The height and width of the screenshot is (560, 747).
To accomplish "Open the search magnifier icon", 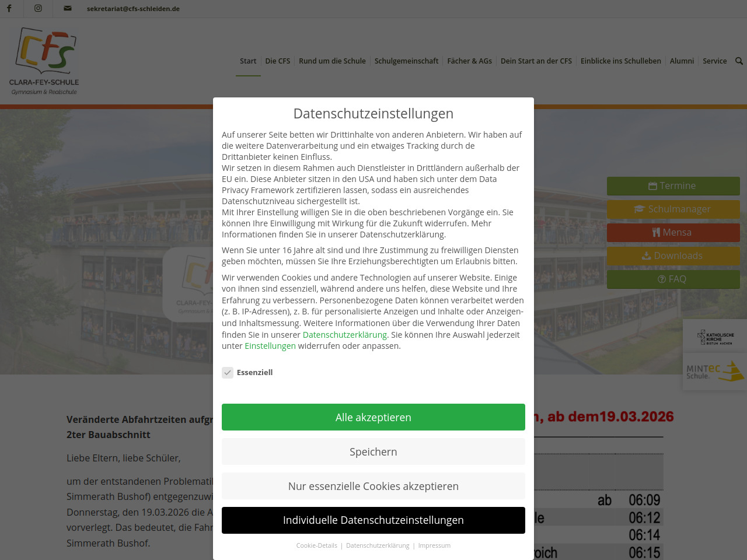I will point(739,61).
